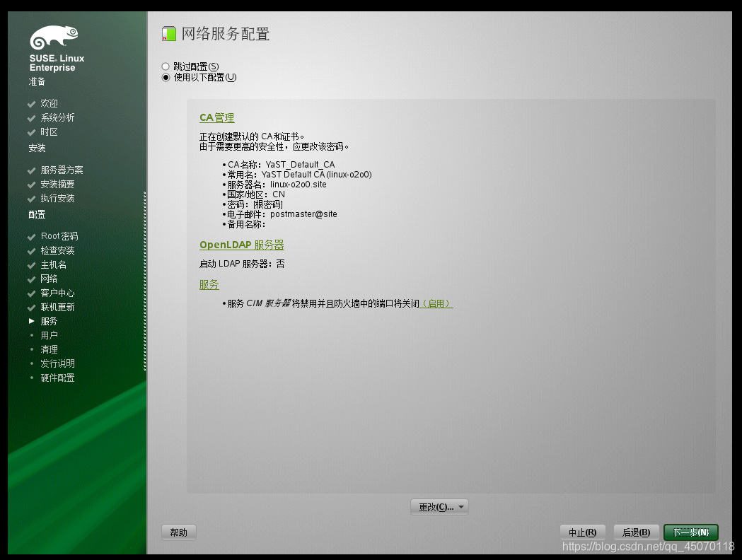
Task: Click the 客户中心 step in sidebar
Action: click(57, 293)
